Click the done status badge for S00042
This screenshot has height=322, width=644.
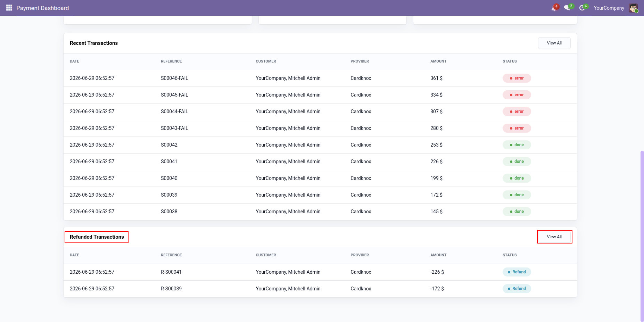click(517, 145)
